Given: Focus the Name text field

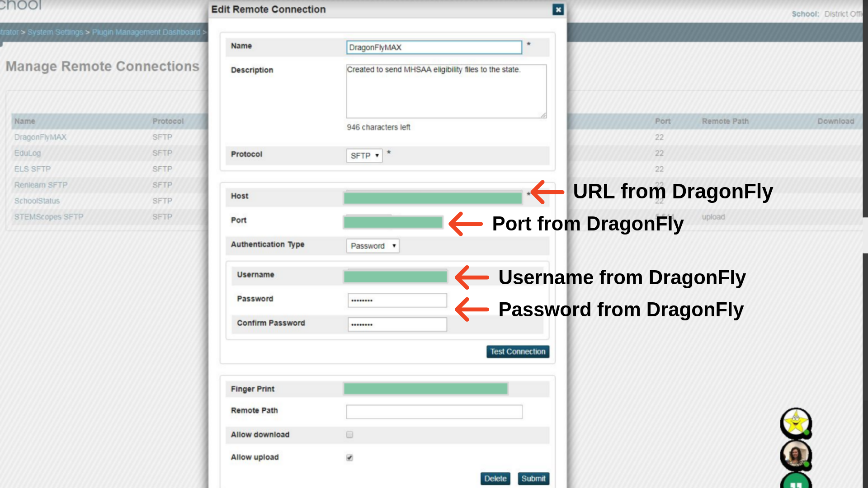Looking at the screenshot, I should point(434,47).
